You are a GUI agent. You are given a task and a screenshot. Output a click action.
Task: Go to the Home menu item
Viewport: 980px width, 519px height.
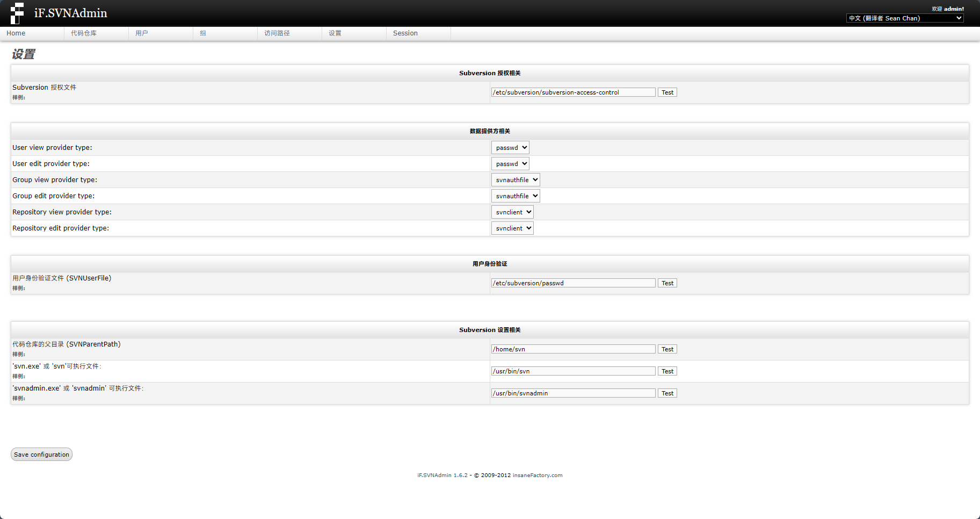(16, 33)
